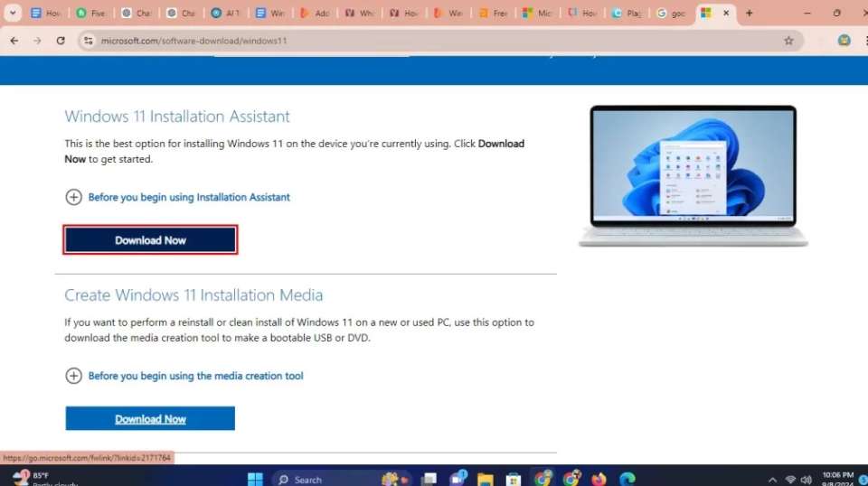The image size is (868, 486).
Task: Show hidden icons in system tray chevron
Action: coord(772,479)
